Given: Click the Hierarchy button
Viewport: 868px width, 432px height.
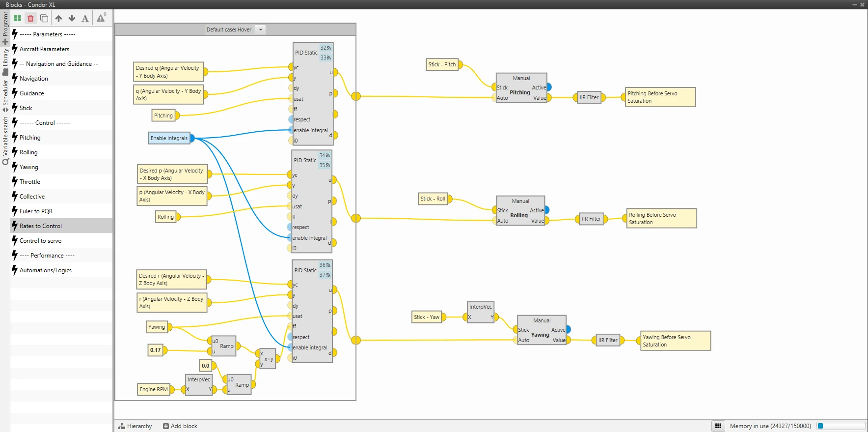Looking at the screenshot, I should click(x=136, y=426).
